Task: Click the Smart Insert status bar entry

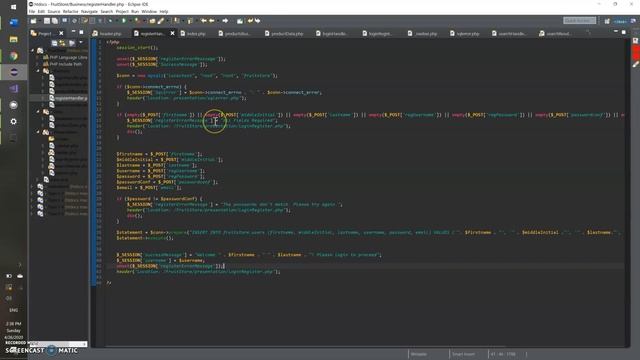Action: tap(463, 354)
